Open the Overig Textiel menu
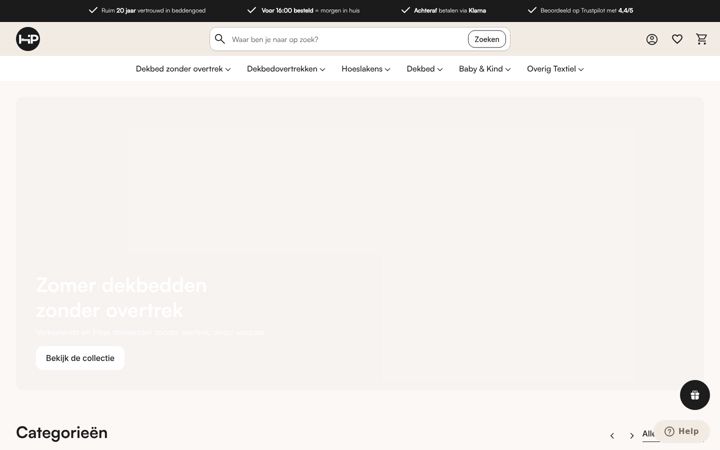 pos(556,69)
